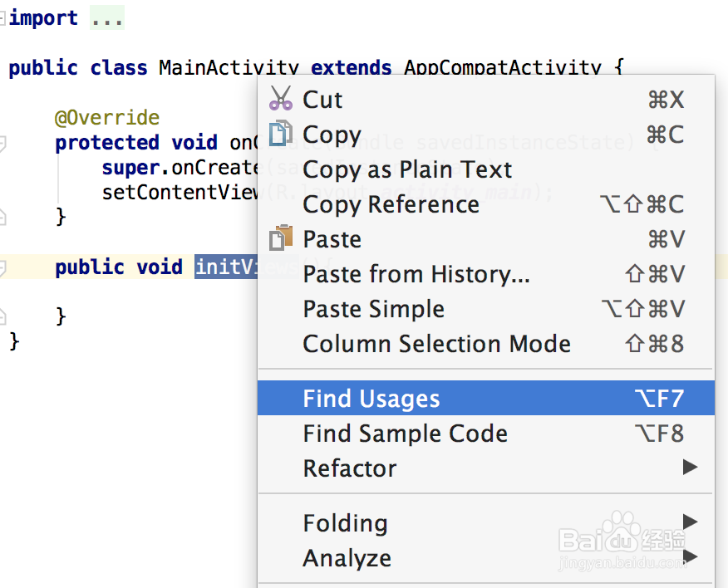Image resolution: width=728 pixels, height=588 pixels.
Task: Click the gutter marker at onCreate's closing brace
Action: pos(2,217)
